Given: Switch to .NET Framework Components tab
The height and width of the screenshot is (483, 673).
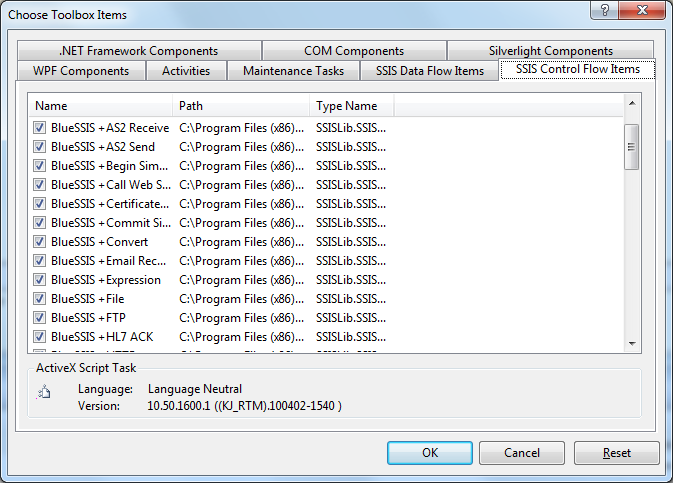Looking at the screenshot, I should coord(139,51).
